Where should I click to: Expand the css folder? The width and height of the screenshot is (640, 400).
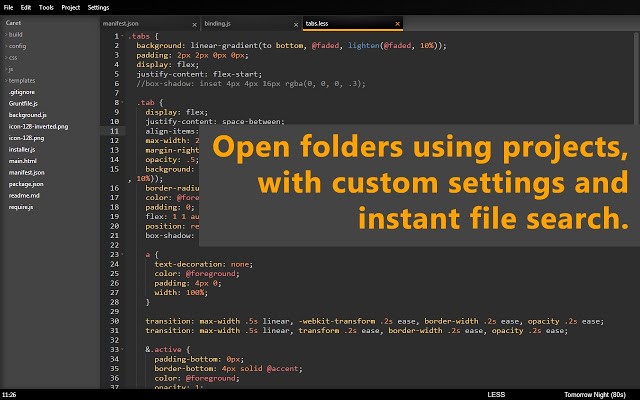tap(11, 58)
